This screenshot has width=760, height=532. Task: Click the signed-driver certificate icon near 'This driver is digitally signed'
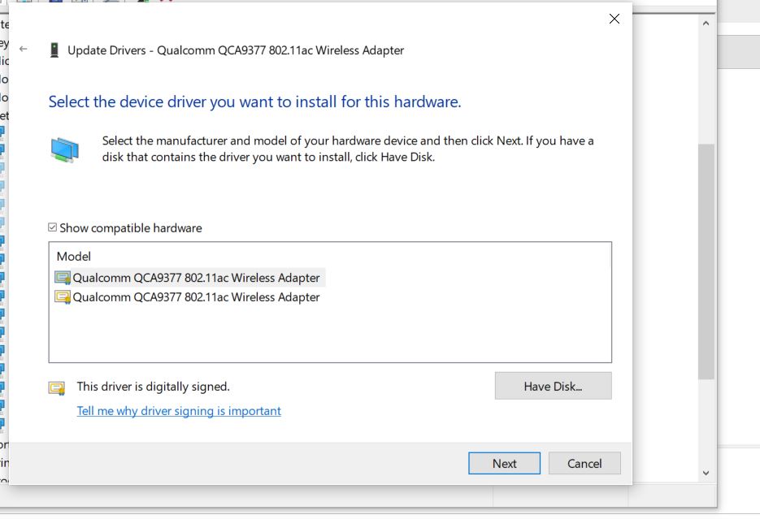(57, 387)
